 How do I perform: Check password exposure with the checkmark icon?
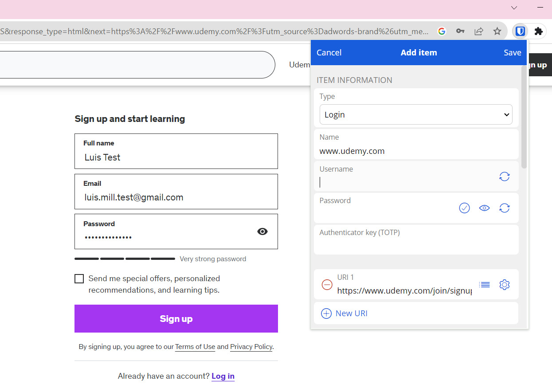coord(464,208)
